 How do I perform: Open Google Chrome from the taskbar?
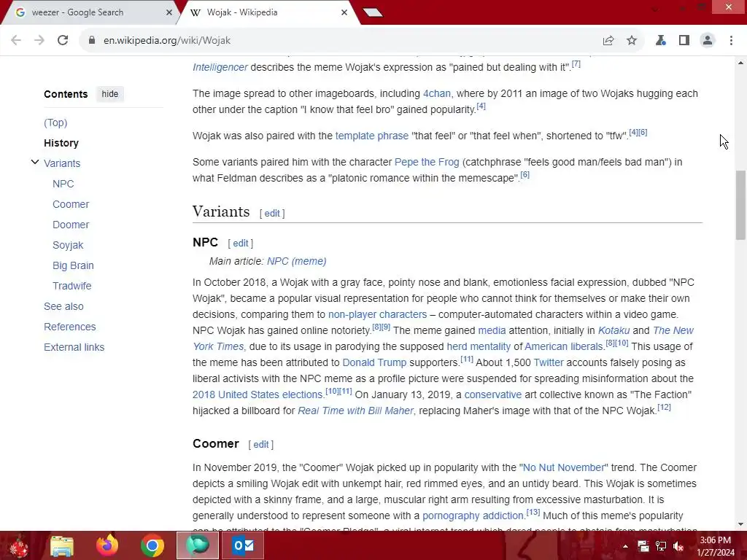[x=152, y=545]
